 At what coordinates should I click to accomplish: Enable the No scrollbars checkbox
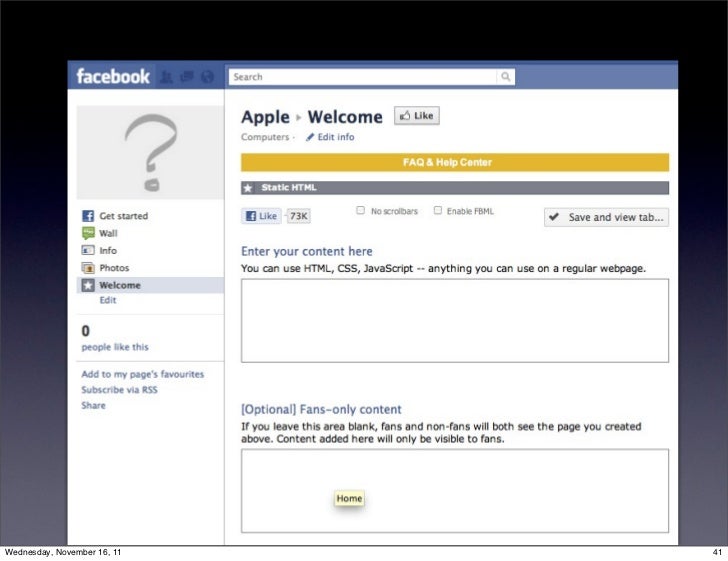[x=360, y=210]
